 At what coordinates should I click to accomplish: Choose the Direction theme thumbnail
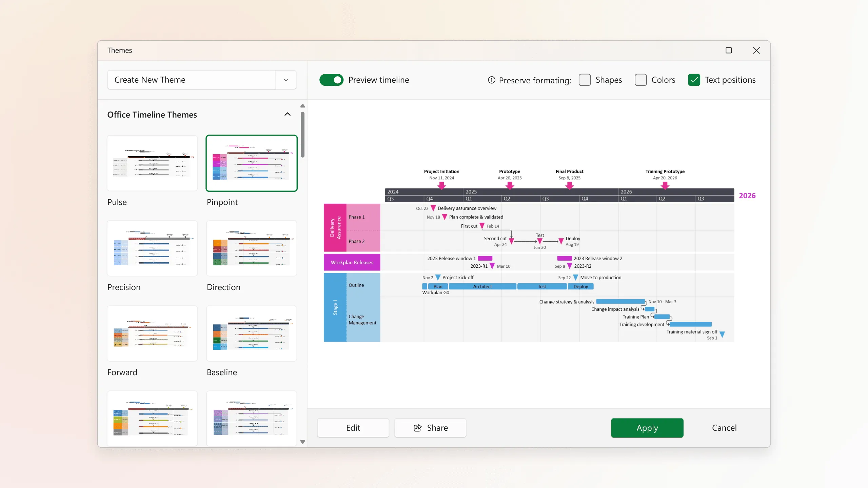(x=252, y=248)
